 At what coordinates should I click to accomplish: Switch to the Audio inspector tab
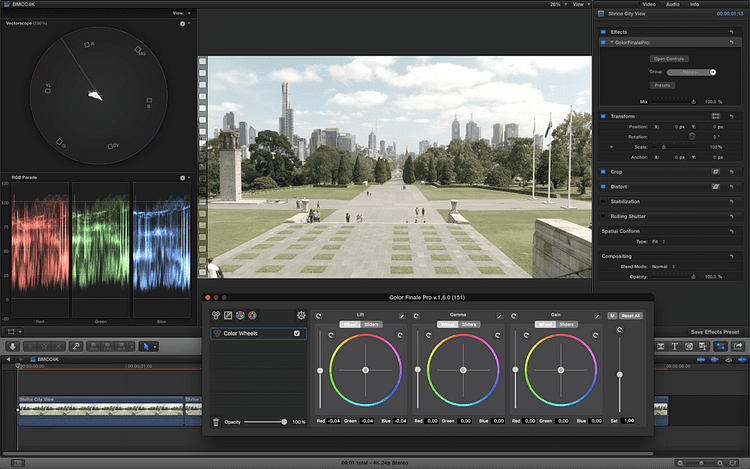tap(673, 4)
